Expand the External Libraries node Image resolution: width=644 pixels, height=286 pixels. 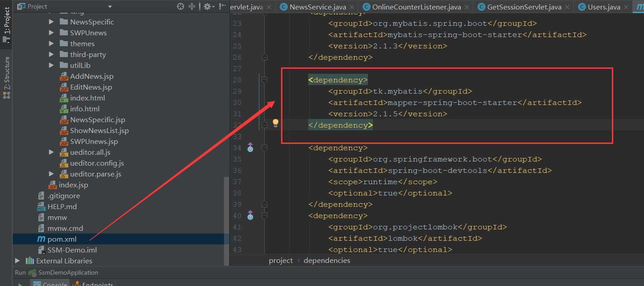click(17, 261)
